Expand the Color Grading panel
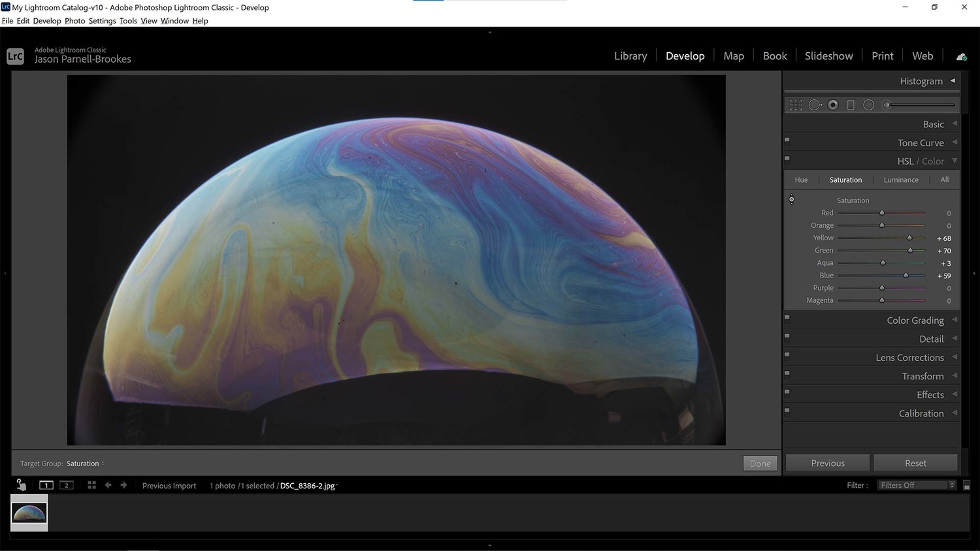980x551 pixels. coord(955,320)
